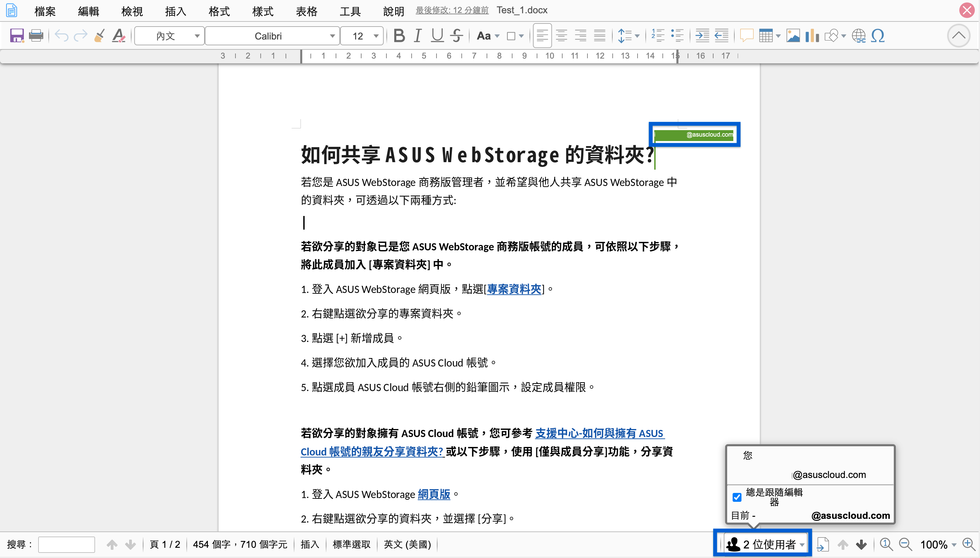The image size is (980, 558).
Task: Select the Clone formatting paintbrush
Action: click(99, 36)
